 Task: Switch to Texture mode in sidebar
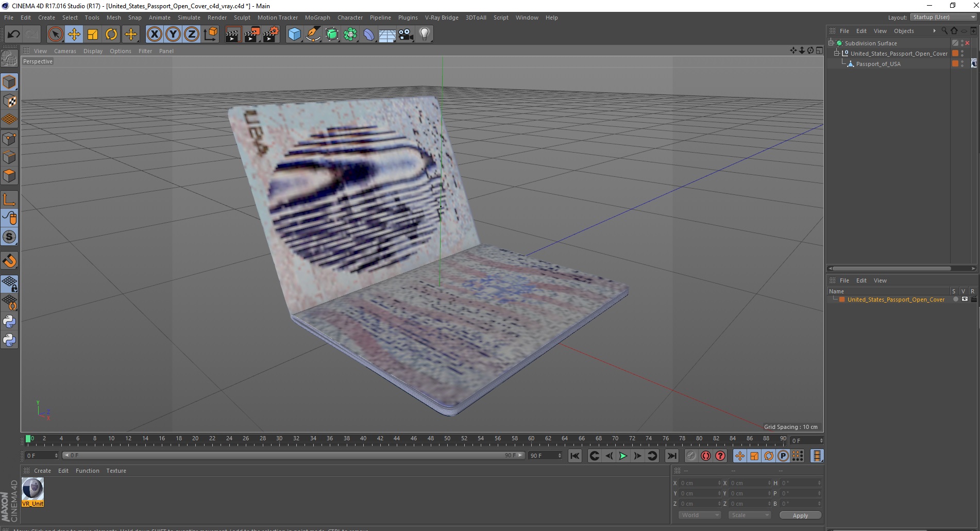tap(9, 101)
